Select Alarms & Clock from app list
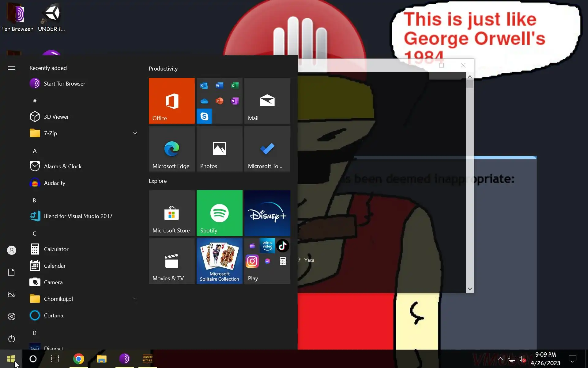588x368 pixels. click(62, 166)
